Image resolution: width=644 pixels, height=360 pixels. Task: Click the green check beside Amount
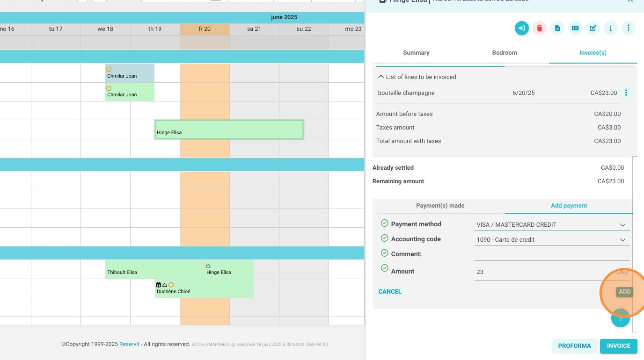[x=384, y=268]
